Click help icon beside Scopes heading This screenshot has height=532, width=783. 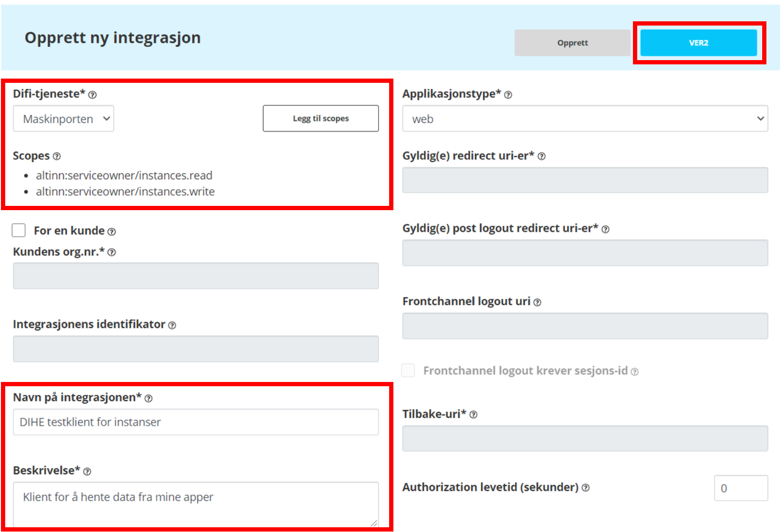57,156
